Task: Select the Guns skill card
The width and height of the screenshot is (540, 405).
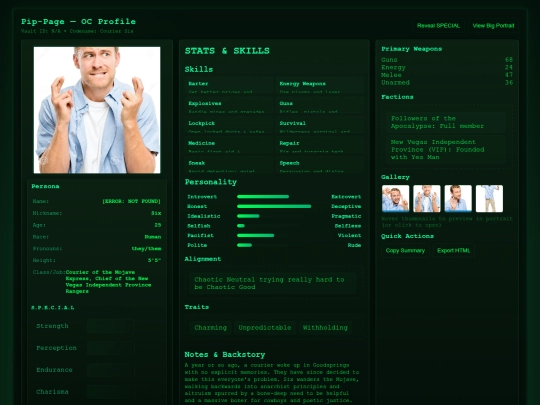Action: pyautogui.click(x=320, y=105)
